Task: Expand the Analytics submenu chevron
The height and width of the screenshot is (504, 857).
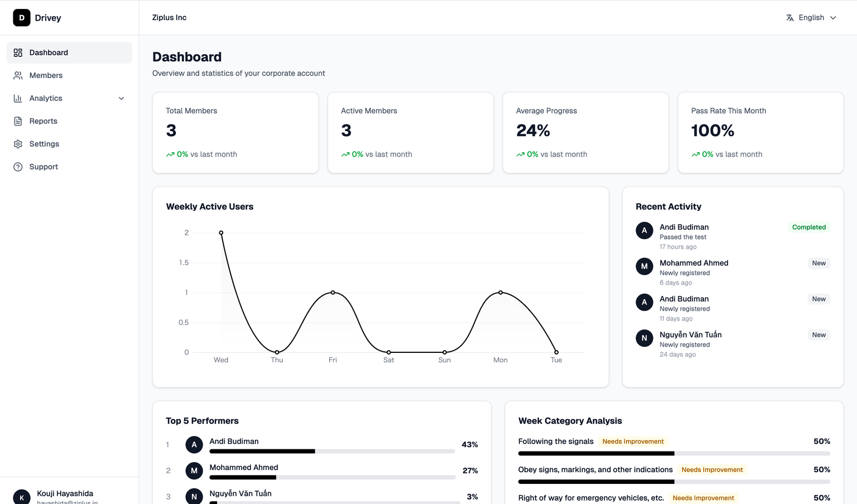Action: point(121,98)
